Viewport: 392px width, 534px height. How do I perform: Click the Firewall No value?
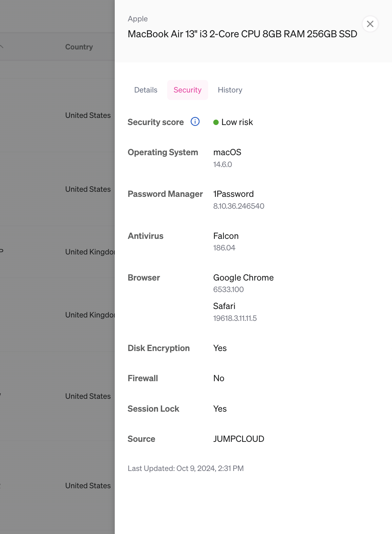click(x=219, y=378)
